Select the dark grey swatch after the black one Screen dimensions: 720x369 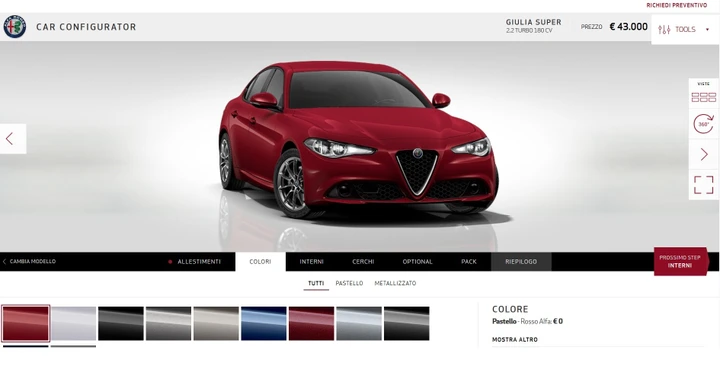click(169, 324)
